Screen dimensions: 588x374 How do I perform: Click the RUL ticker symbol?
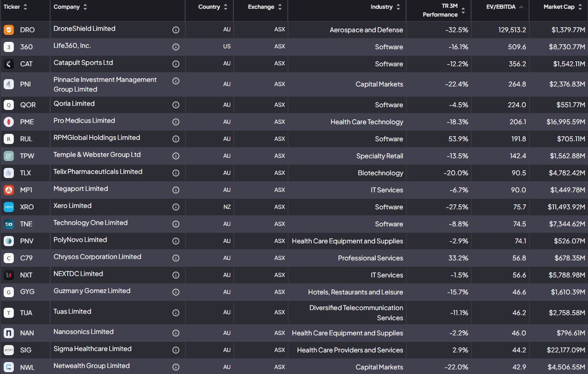click(x=26, y=139)
